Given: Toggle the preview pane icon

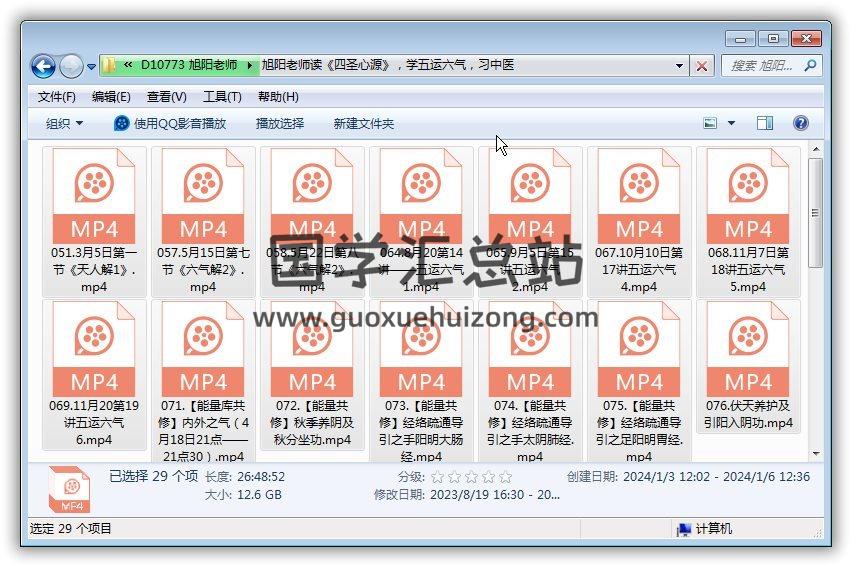Looking at the screenshot, I should 765,123.
